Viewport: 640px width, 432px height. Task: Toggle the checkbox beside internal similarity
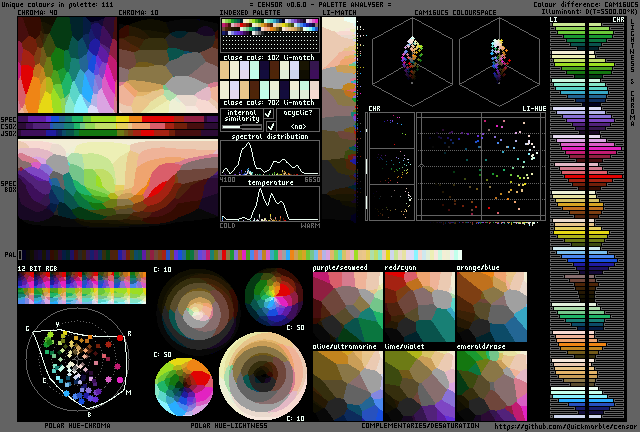click(x=269, y=114)
